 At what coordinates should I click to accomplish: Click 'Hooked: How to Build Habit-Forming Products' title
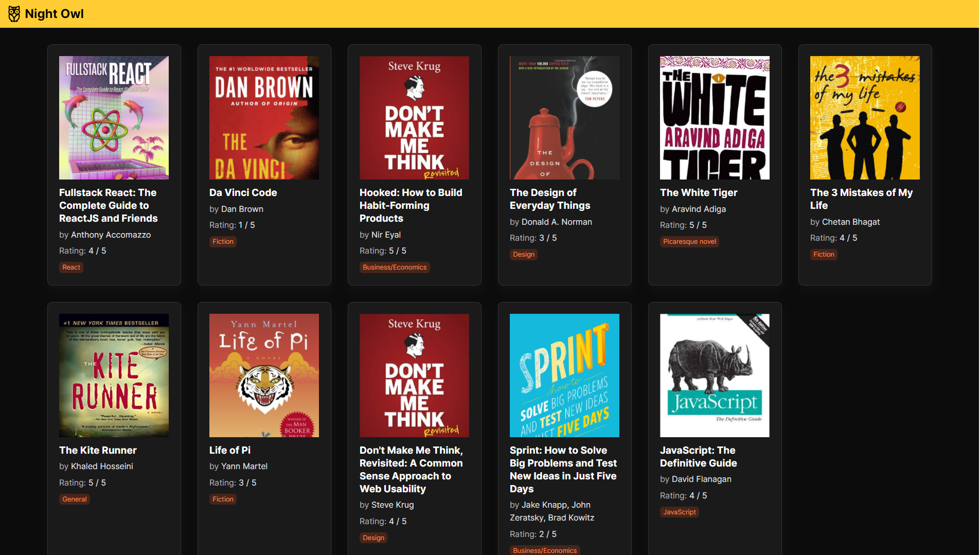pyautogui.click(x=411, y=205)
